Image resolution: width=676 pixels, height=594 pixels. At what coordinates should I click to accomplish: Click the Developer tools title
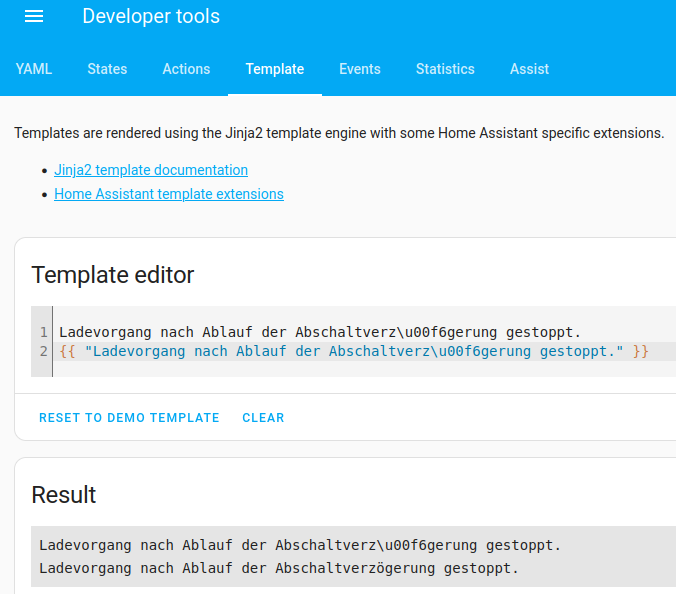[151, 16]
